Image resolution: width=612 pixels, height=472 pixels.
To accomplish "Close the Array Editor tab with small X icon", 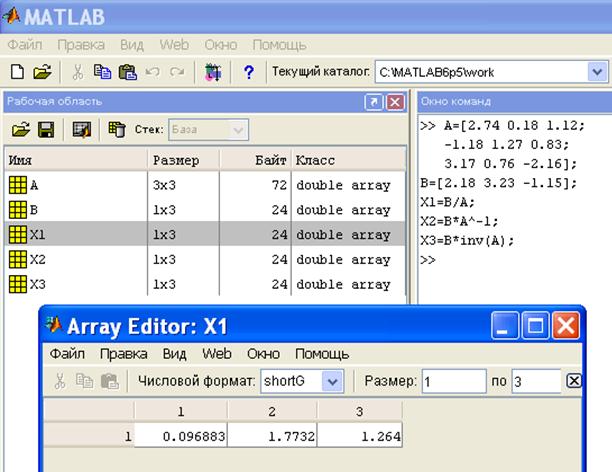I will click(x=574, y=381).
